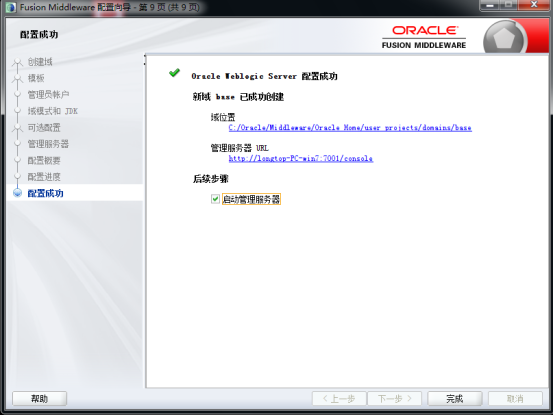Viewport: 553px width, 415px height.
Task: Open the domain location path link
Action: coord(350,128)
